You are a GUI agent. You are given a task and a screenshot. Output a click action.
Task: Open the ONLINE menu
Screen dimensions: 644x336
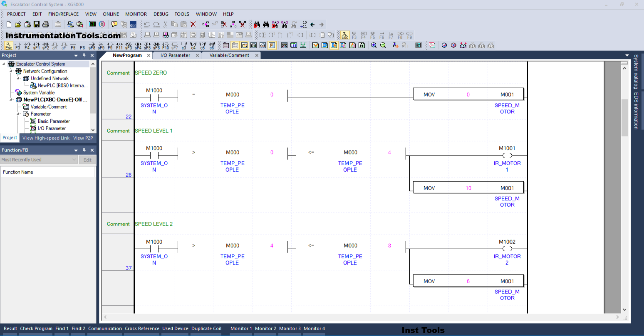tap(111, 14)
